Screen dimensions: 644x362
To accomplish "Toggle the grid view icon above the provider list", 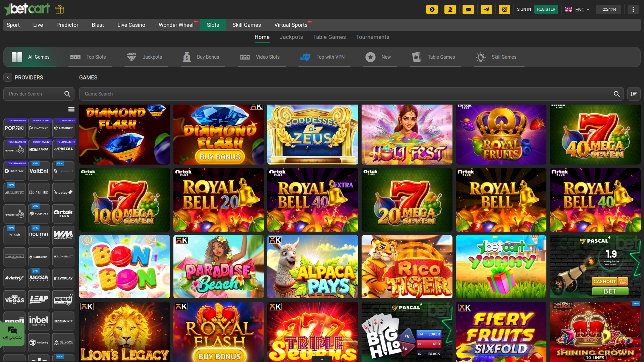I will 71,109.
